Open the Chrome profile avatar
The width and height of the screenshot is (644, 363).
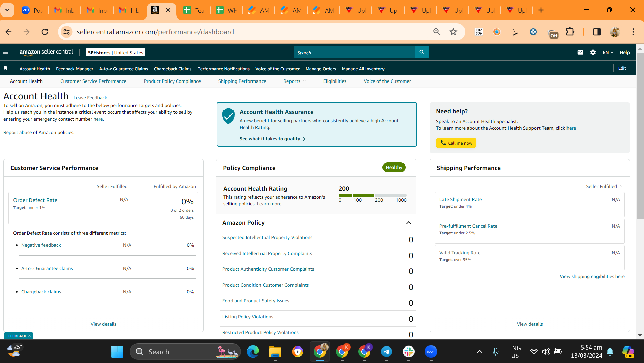[x=615, y=32]
